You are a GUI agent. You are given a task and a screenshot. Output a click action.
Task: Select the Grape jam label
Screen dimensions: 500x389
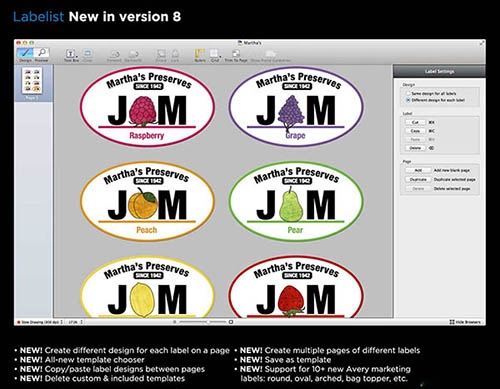coord(296,107)
